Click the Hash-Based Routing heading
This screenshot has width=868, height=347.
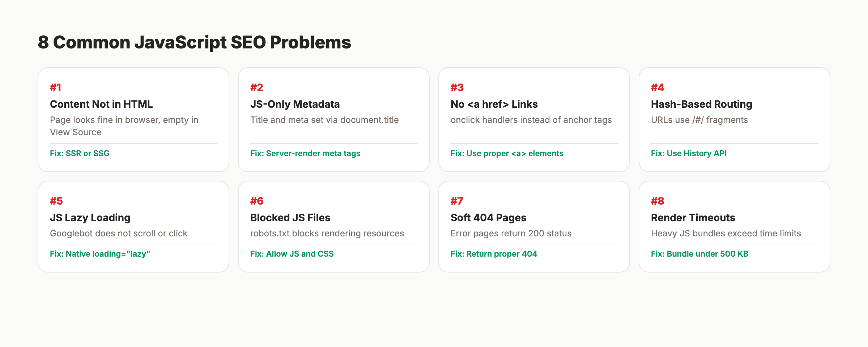[x=701, y=104]
